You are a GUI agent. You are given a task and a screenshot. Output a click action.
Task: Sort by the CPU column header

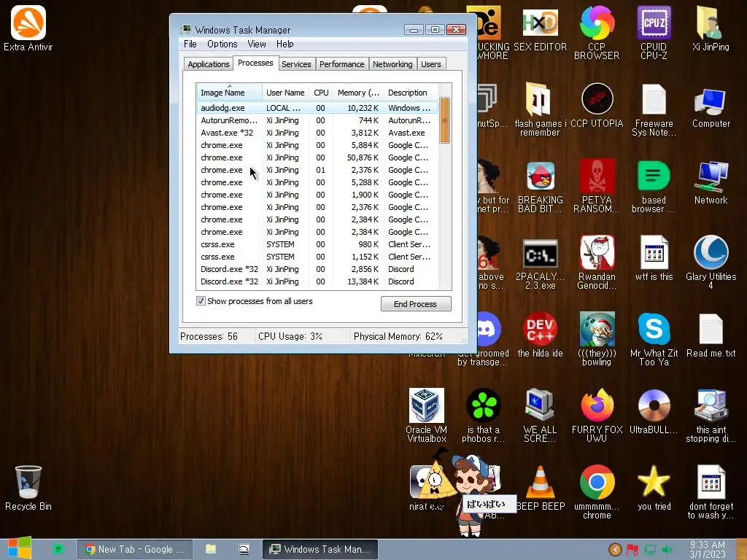(x=321, y=93)
